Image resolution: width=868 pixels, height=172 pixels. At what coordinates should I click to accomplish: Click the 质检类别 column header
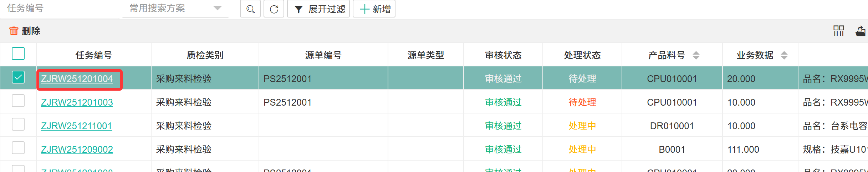point(205,55)
